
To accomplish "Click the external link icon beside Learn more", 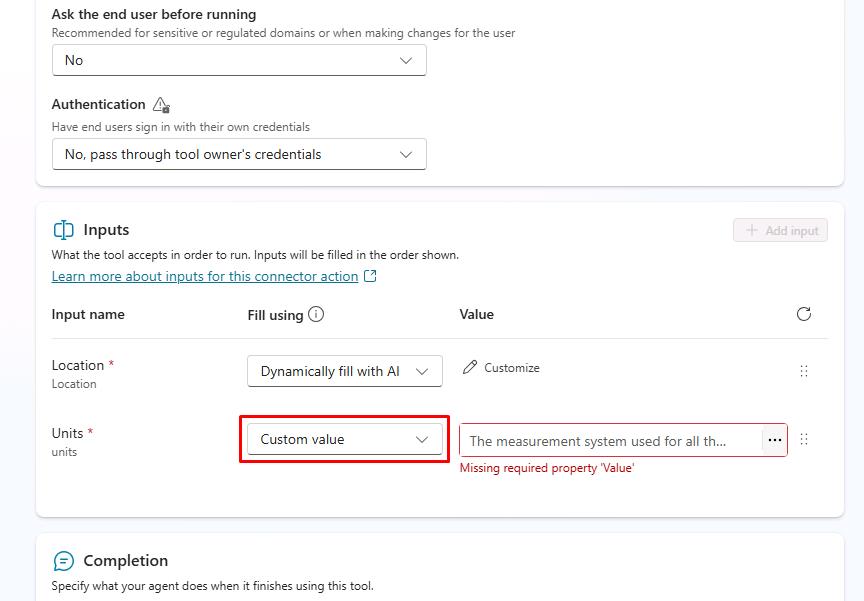I will (x=370, y=276).
